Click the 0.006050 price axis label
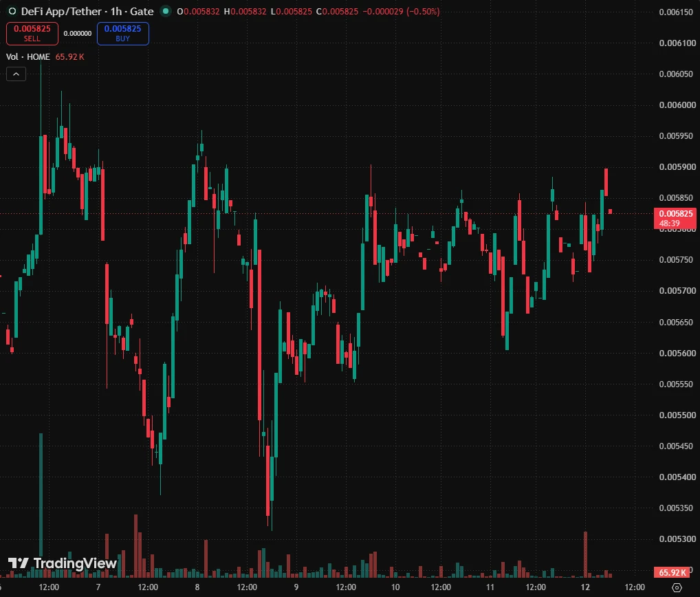The image size is (700, 597). [676, 74]
